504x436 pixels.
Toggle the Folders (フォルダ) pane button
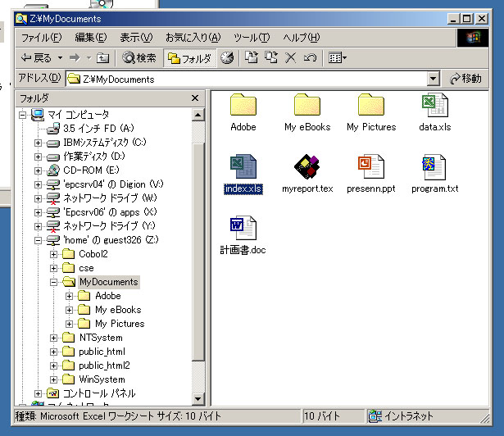click(189, 58)
